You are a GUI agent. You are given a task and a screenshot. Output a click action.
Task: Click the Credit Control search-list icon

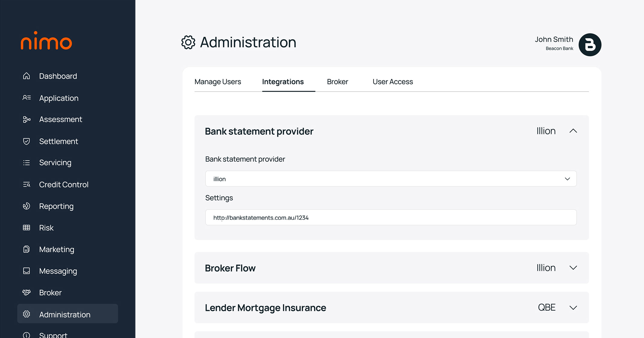27,185
